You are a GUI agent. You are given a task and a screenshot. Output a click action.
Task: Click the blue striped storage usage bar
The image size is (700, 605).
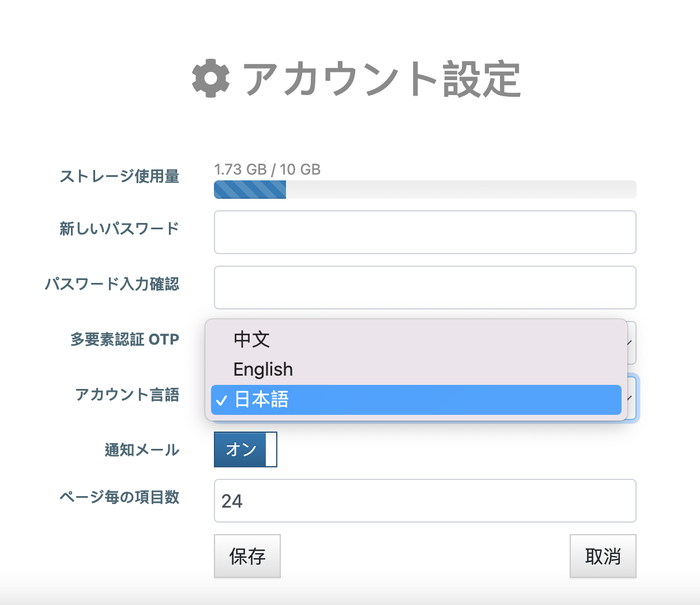pyautogui.click(x=250, y=190)
